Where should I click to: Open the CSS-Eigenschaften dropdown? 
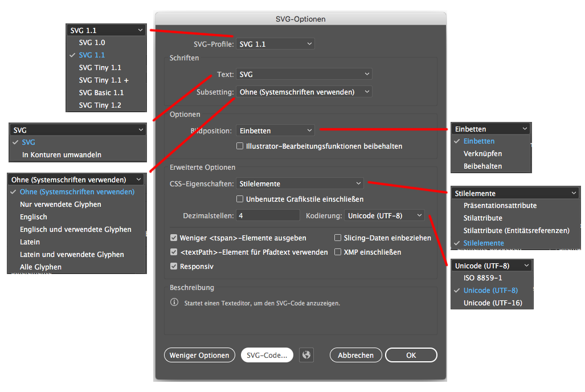tap(300, 183)
